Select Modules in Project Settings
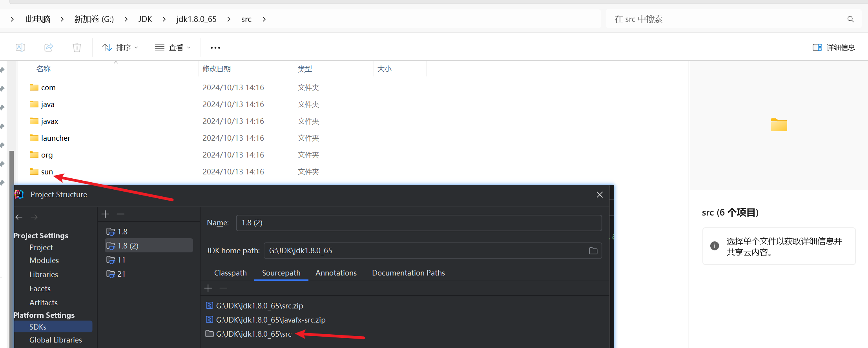 44,260
